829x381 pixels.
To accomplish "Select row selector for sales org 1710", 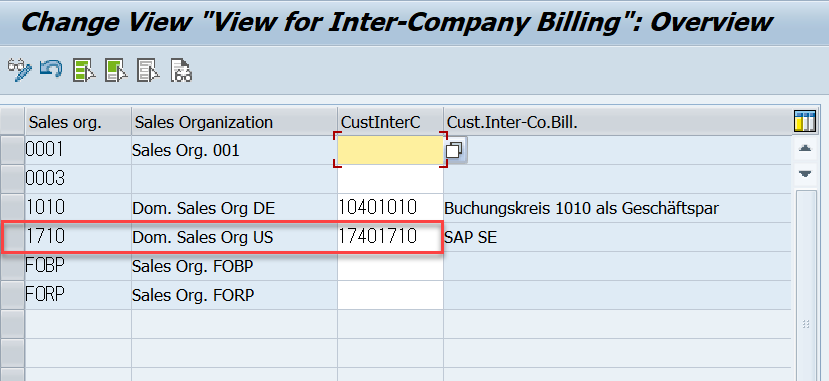I will [12, 237].
